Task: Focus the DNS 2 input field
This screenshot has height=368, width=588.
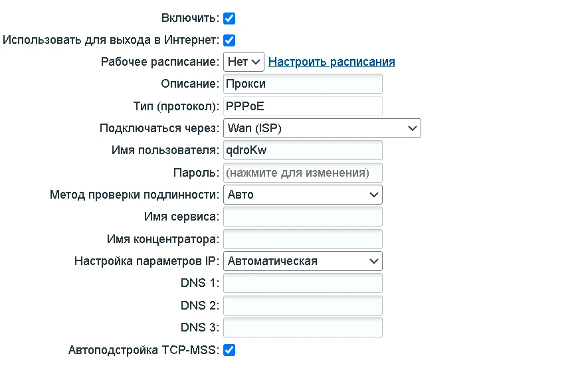Action: click(x=303, y=306)
